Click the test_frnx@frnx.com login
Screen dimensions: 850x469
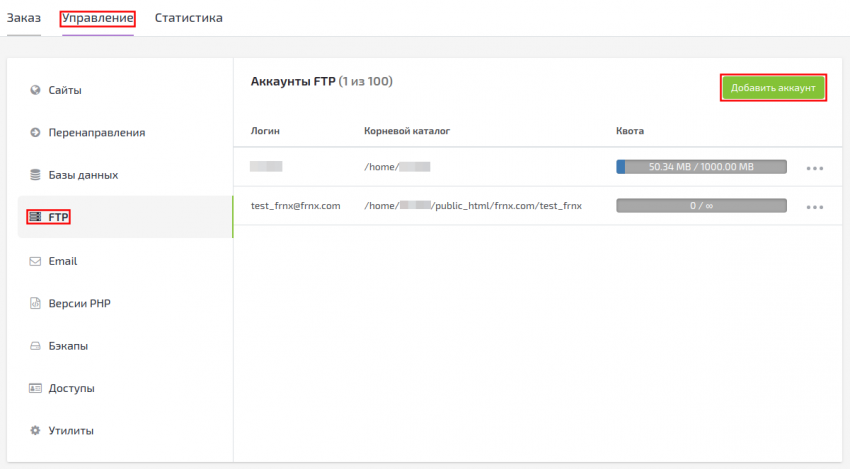(x=295, y=206)
